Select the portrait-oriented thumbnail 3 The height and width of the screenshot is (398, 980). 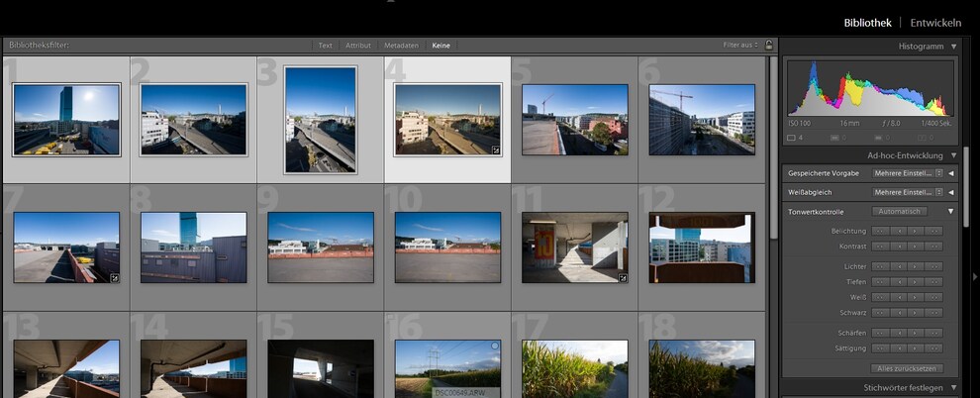pyautogui.click(x=321, y=120)
